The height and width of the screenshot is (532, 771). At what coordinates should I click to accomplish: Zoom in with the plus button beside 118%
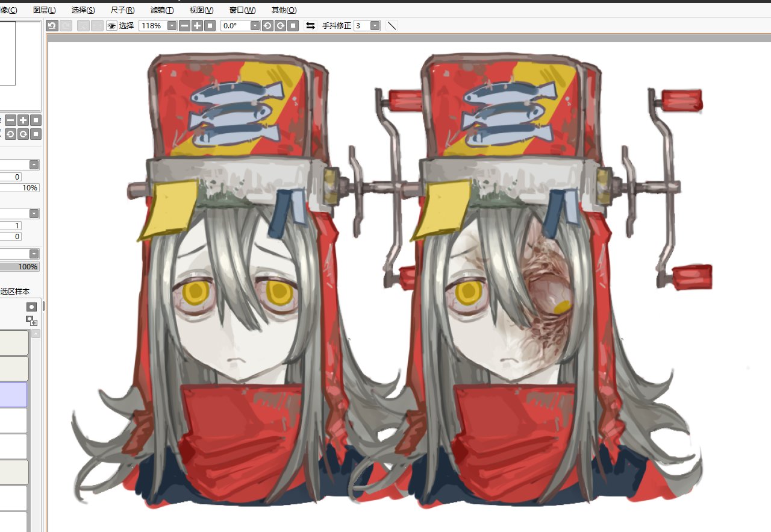[197, 25]
